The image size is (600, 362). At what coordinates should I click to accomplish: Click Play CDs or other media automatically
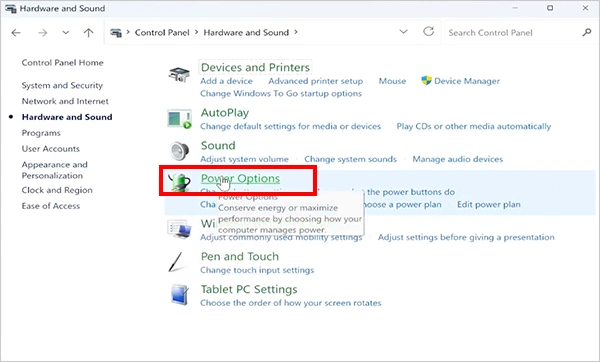474,126
